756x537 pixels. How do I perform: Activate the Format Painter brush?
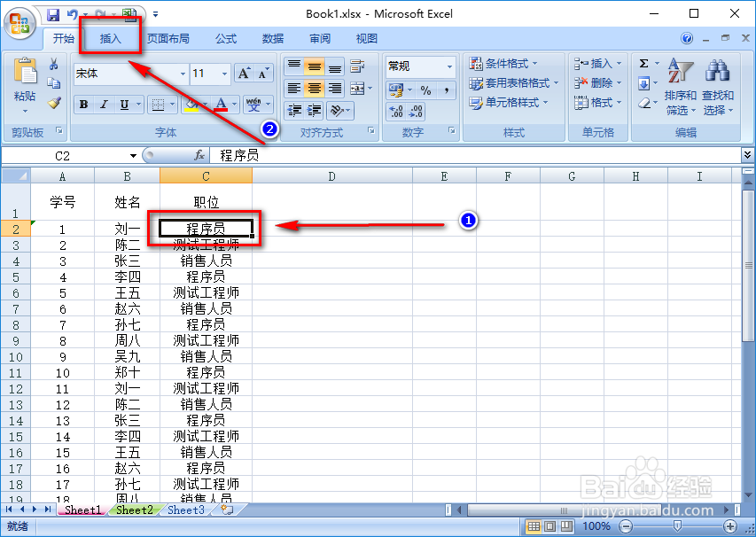tap(54, 103)
